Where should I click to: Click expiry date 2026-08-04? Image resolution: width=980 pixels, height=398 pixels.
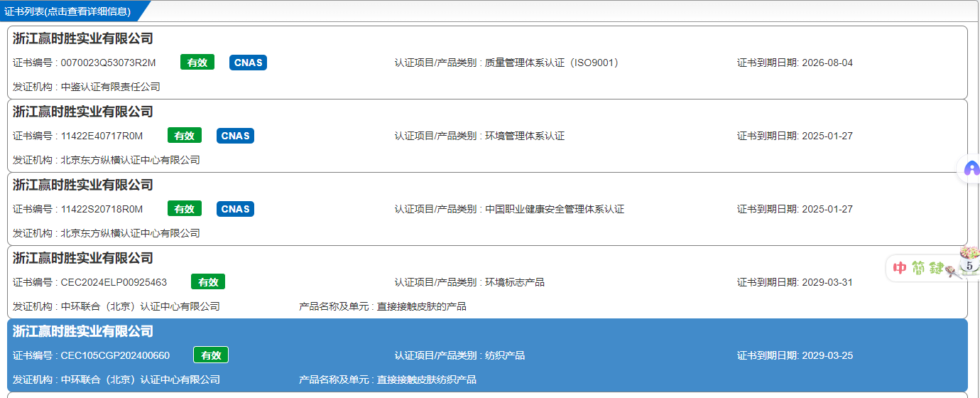827,63
